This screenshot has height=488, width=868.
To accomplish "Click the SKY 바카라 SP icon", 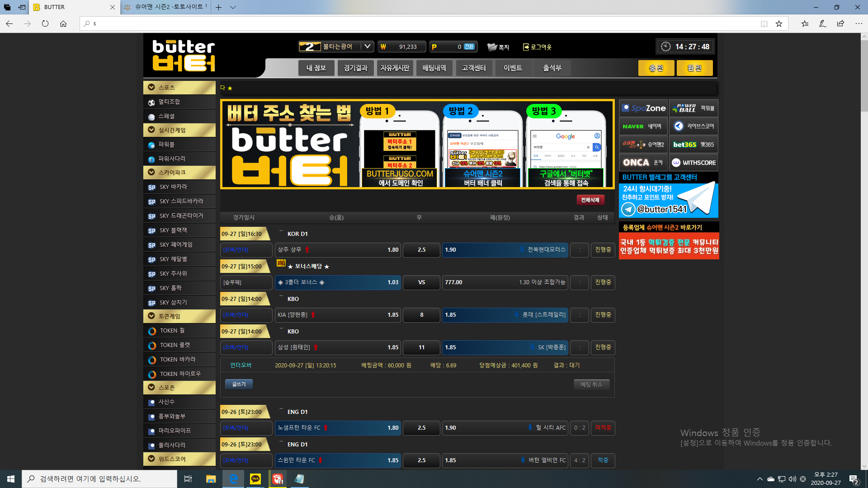I will (x=152, y=188).
